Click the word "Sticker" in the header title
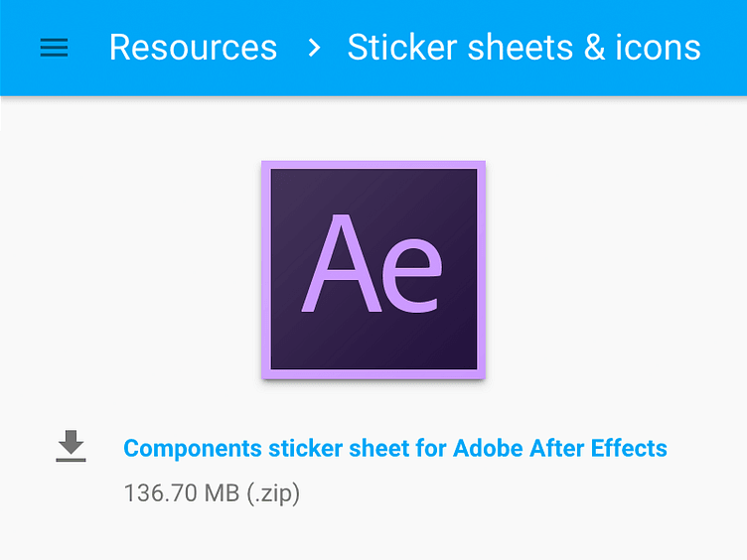This screenshot has width=747, height=560. (x=402, y=47)
